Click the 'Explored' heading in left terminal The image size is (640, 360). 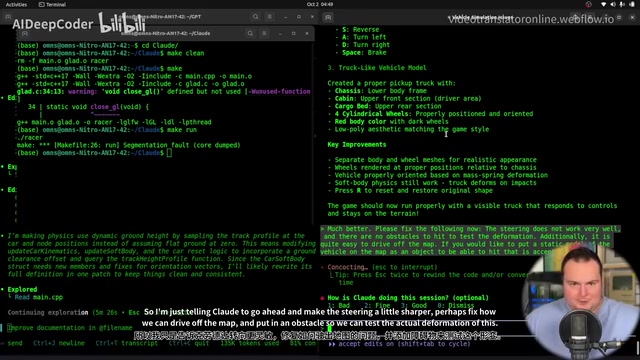tap(22, 289)
